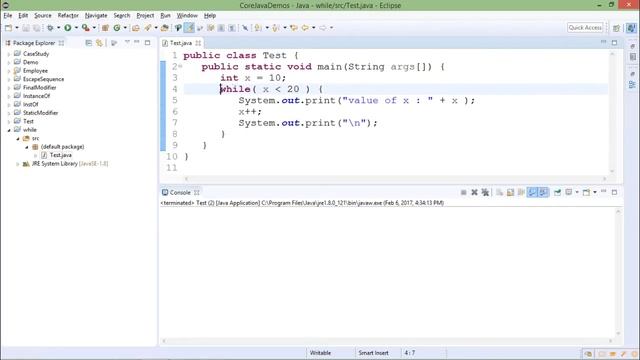Viewport: 640px width, 360px height.
Task: Click Smart Insert in status bar
Action: pos(373,353)
